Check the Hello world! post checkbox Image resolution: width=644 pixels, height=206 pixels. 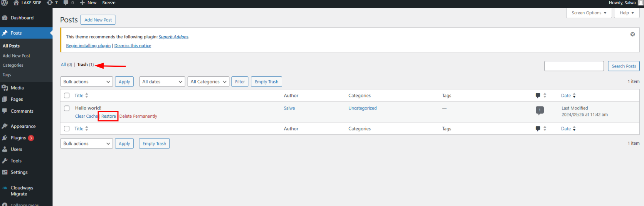click(x=67, y=108)
